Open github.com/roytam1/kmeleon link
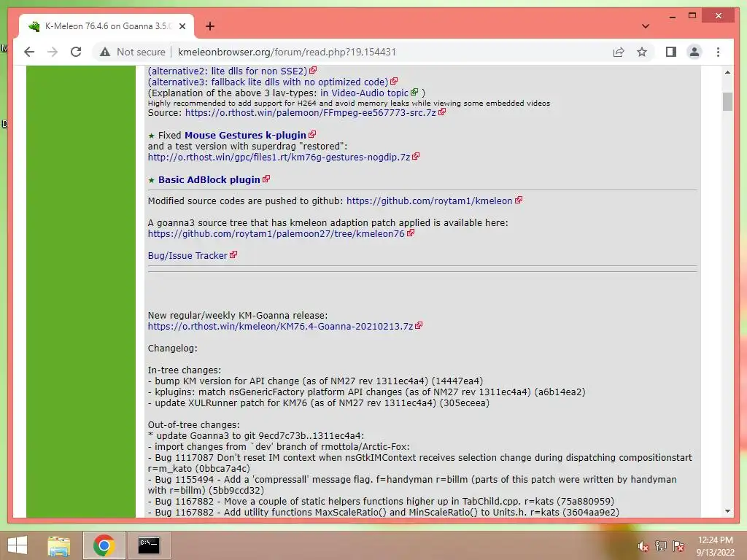The width and height of the screenshot is (747, 560). [x=429, y=201]
